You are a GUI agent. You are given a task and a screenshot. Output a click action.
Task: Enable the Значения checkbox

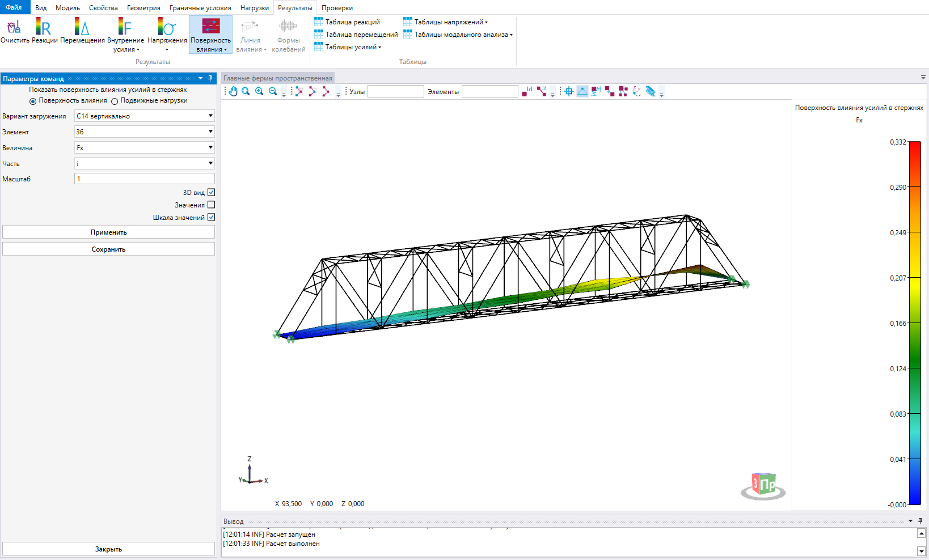(211, 205)
